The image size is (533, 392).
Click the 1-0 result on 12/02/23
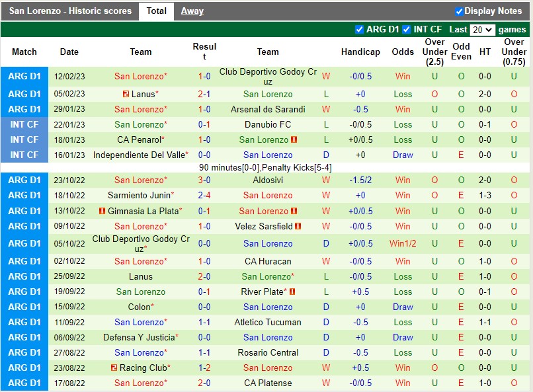[204, 77]
